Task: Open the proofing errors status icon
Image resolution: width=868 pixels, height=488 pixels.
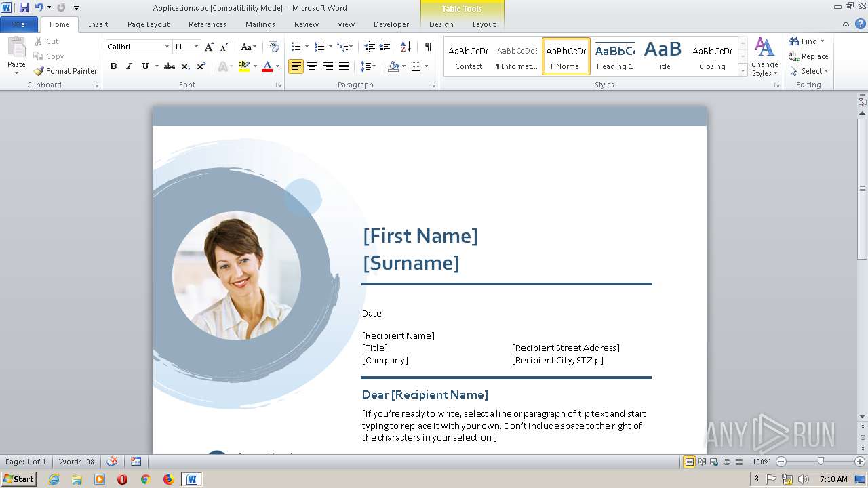Action: (x=113, y=462)
